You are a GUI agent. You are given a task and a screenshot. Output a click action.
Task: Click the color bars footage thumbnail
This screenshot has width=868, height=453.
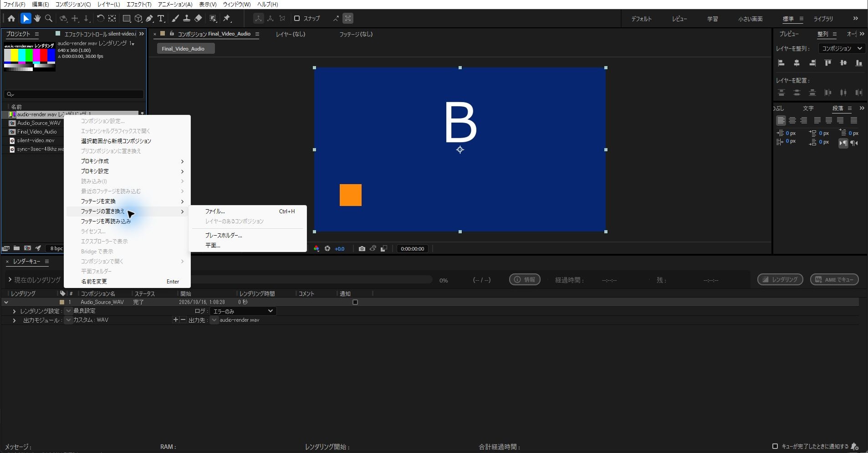coord(30,57)
